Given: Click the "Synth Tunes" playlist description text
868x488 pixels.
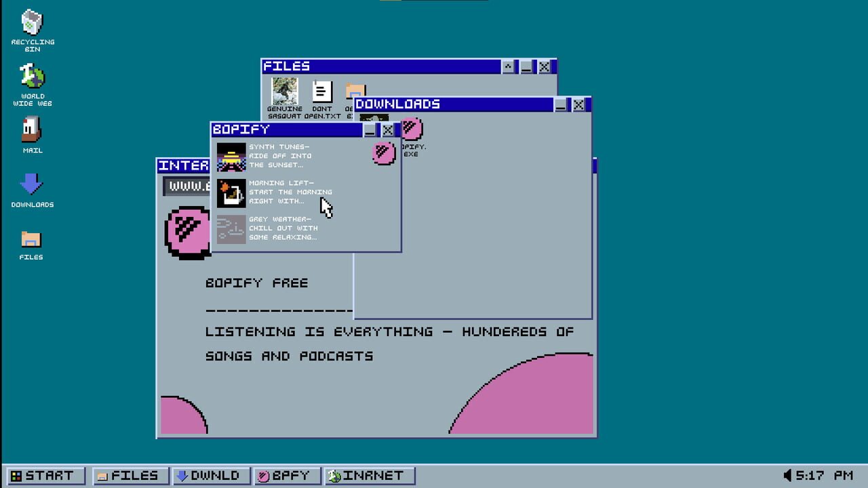Looking at the screenshot, I should (x=280, y=156).
